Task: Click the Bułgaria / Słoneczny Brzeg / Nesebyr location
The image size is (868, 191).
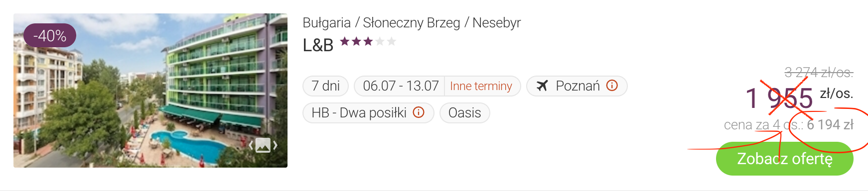Action: [x=412, y=23]
